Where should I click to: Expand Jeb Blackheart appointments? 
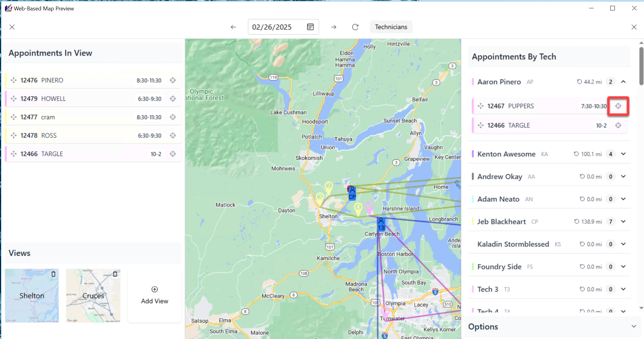[623, 222]
